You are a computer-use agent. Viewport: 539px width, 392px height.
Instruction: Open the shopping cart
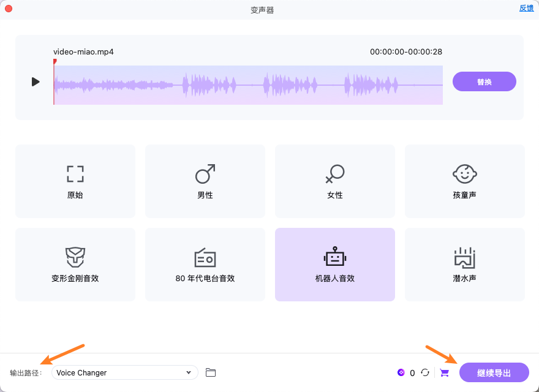tap(444, 372)
